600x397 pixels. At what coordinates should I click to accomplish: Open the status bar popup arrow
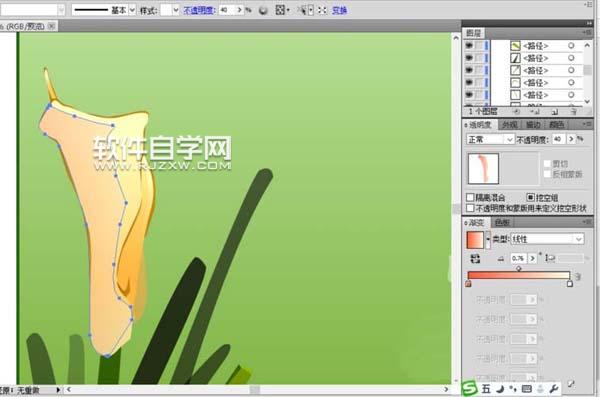(x=58, y=390)
